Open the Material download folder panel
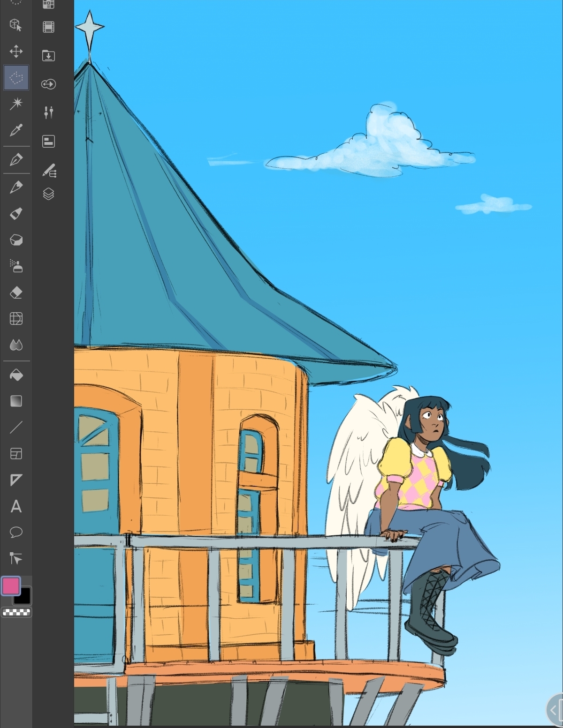Viewport: 563px width, 728px height. [x=48, y=56]
